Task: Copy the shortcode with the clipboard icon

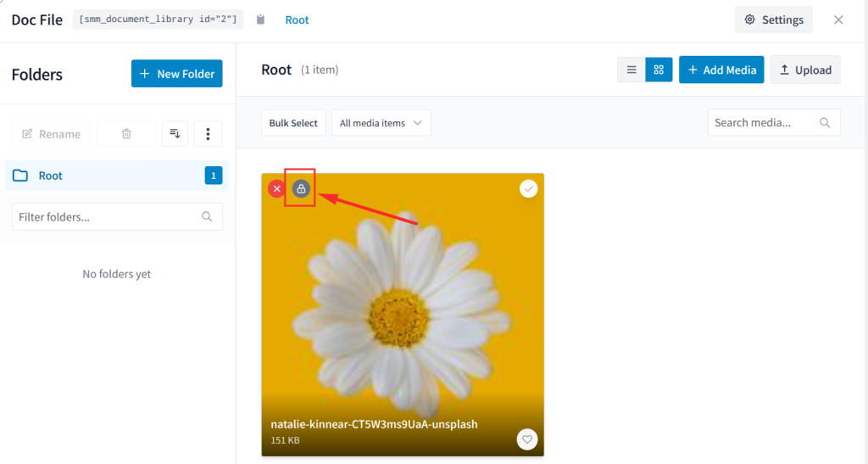Action: tap(261, 20)
